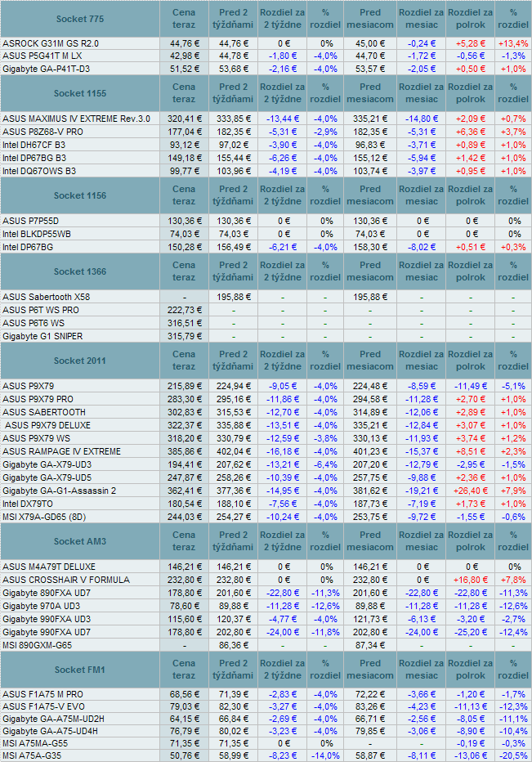Click ASUS P5G41T M LX product name
The image size is (532, 762).
[x=42, y=56]
